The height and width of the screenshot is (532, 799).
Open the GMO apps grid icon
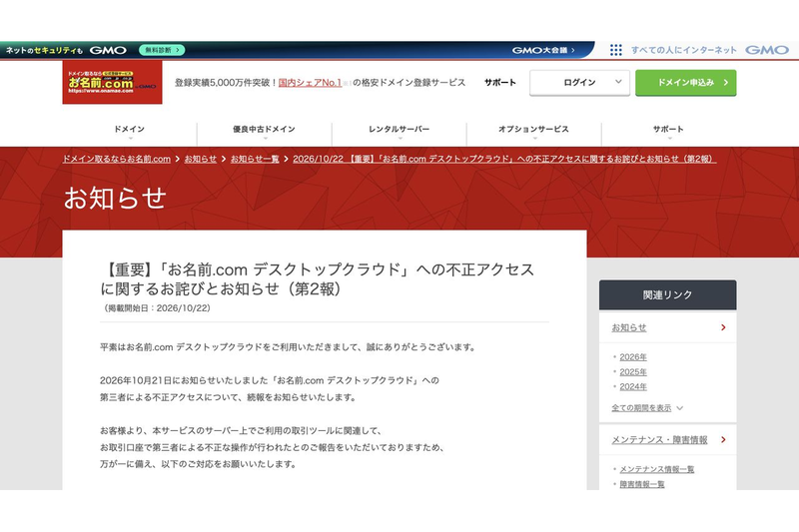pos(615,50)
